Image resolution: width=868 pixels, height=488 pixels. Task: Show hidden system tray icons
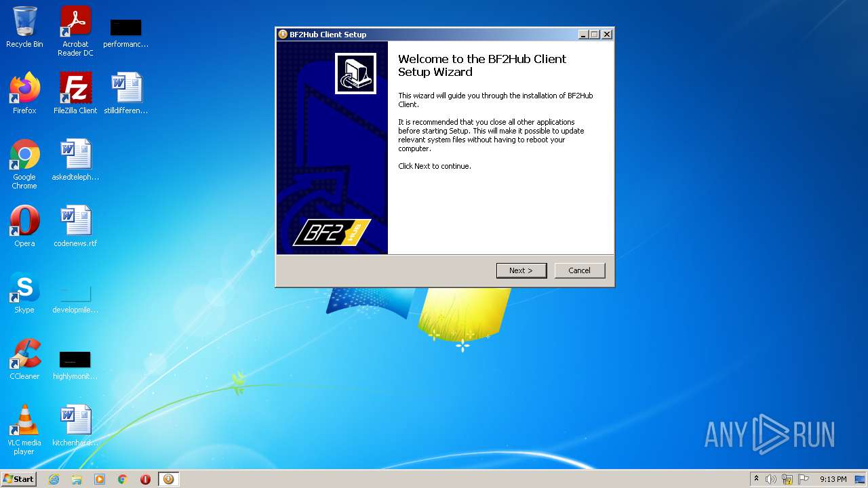tap(756, 479)
